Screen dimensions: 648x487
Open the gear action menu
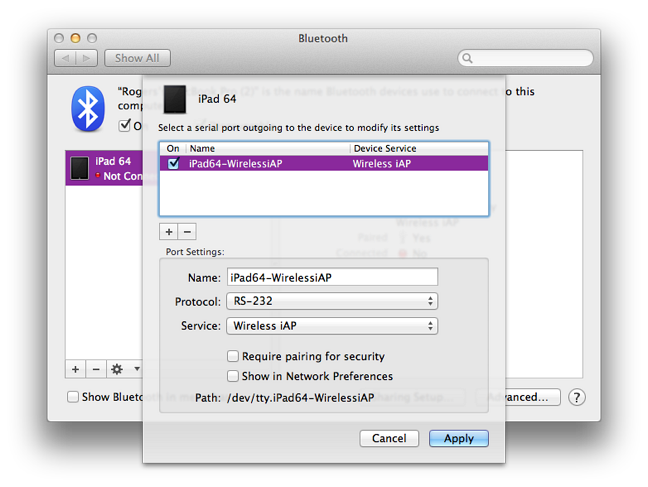(x=117, y=369)
